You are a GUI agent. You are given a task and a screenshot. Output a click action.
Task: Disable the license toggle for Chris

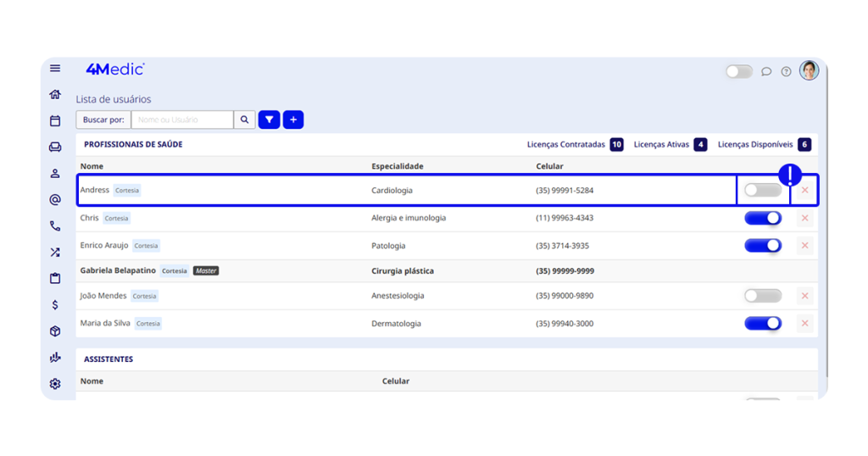762,218
